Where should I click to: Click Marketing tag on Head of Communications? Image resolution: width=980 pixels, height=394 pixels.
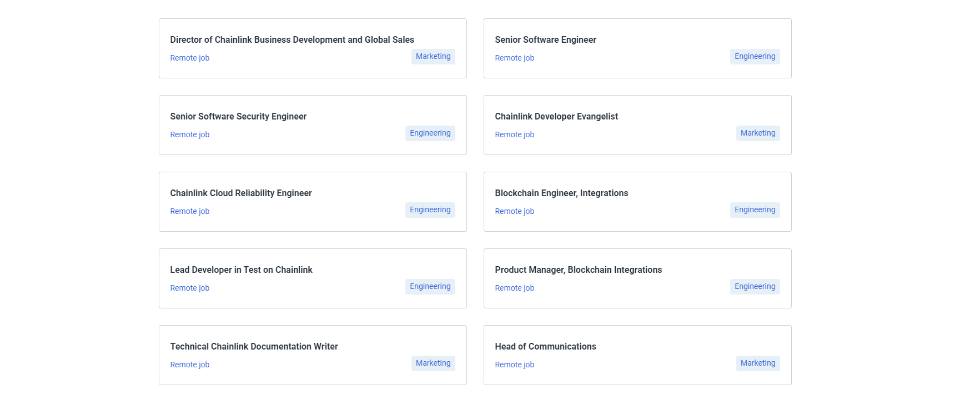tap(758, 363)
